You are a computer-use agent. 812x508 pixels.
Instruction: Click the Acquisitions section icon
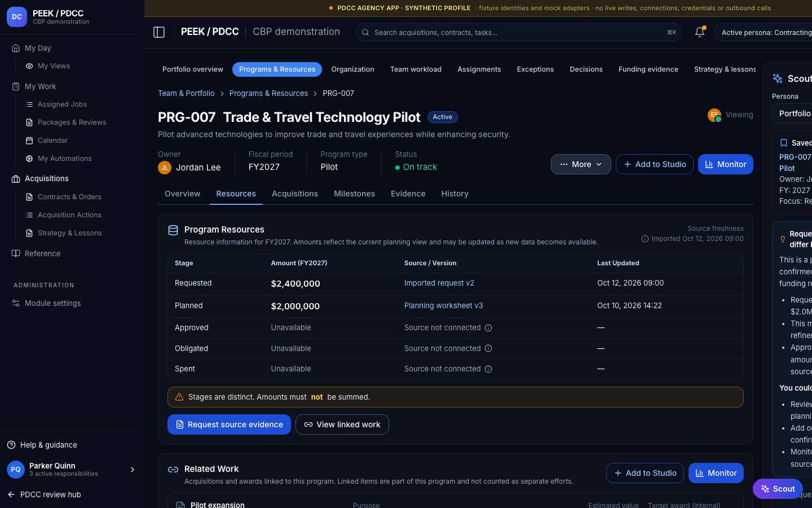[16, 178]
